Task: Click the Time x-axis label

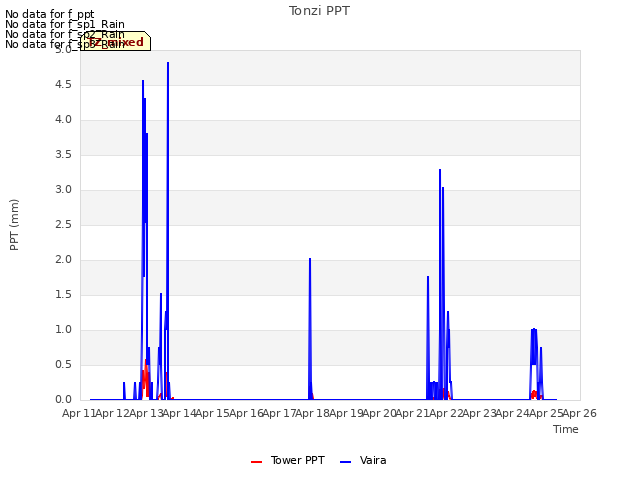Action: point(566,429)
